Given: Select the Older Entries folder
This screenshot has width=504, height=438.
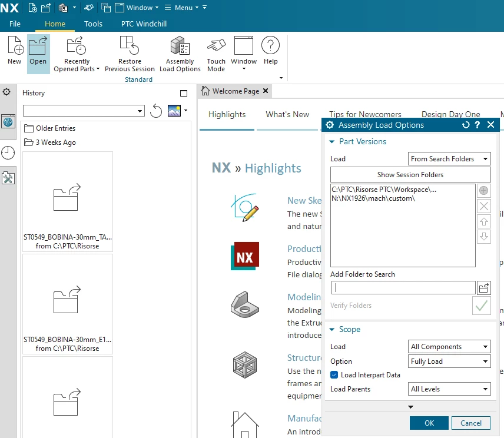Looking at the screenshot, I should 50,128.
